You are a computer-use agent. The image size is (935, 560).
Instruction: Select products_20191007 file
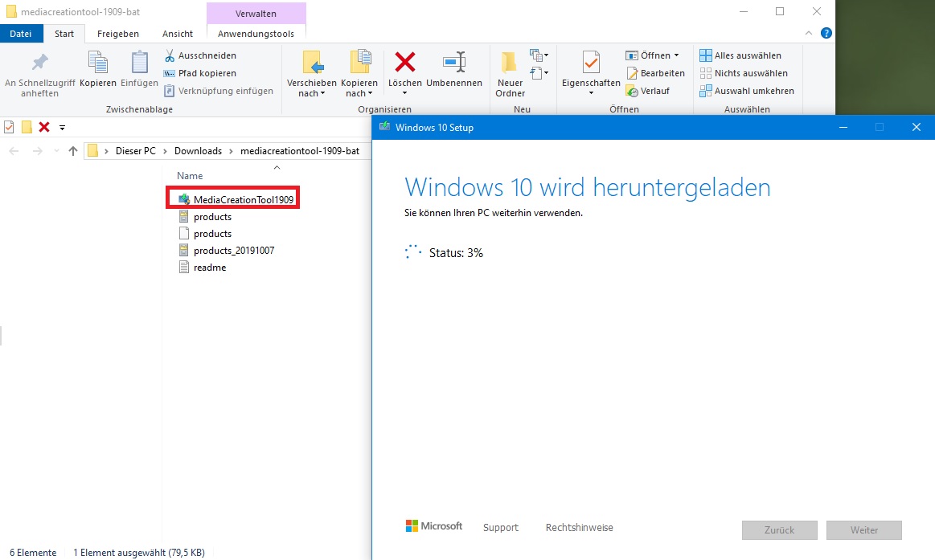[x=227, y=251]
